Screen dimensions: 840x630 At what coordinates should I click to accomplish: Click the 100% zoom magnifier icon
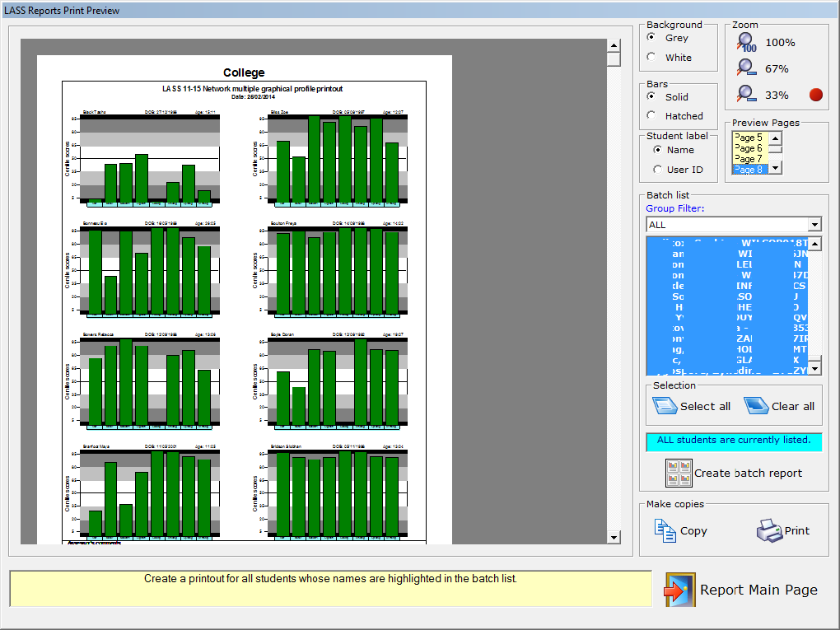746,42
